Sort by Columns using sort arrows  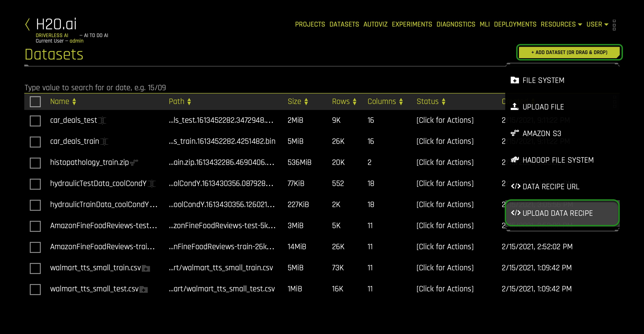[401, 101]
